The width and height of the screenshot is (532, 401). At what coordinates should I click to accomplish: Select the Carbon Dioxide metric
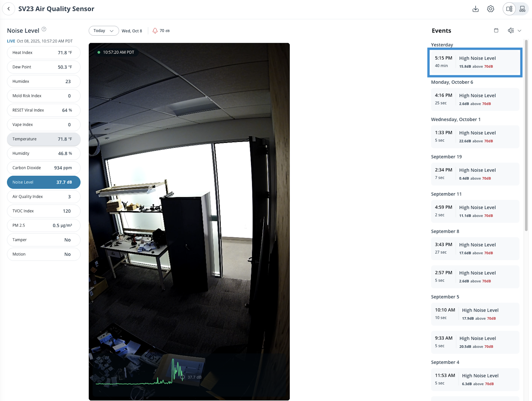(43, 168)
